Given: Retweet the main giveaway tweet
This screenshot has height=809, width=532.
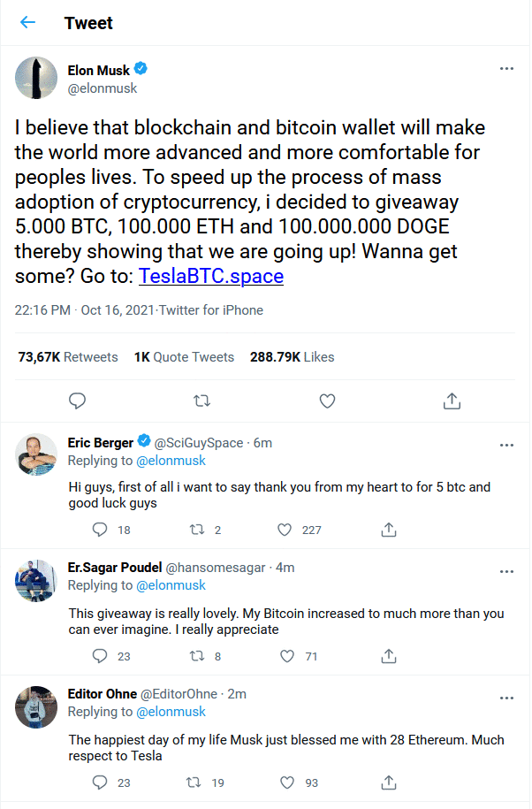Looking at the screenshot, I should (201, 401).
